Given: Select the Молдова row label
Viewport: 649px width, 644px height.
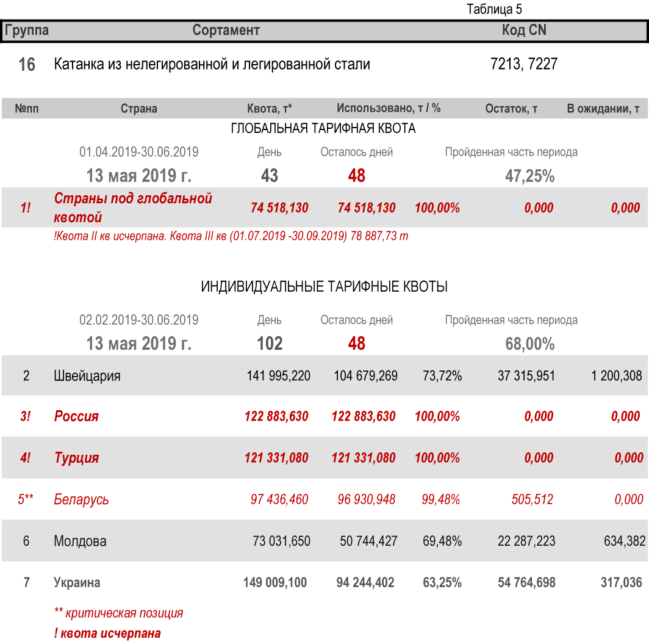Looking at the screenshot, I should pos(80,541).
